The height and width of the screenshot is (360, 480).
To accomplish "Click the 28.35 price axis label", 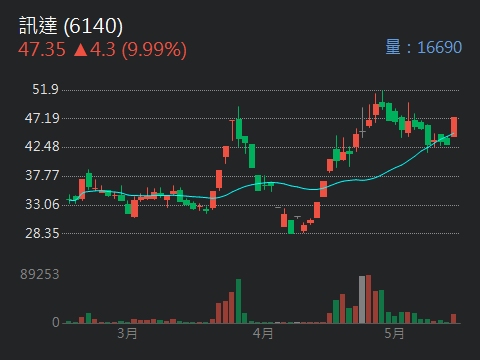I will (42, 233).
